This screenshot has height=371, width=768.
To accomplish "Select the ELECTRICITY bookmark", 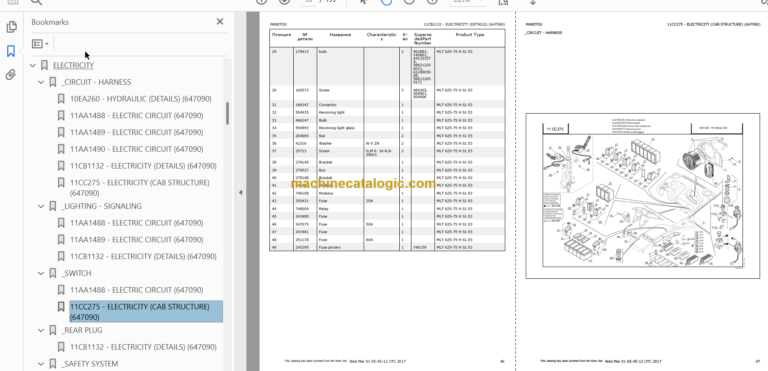I will pyautogui.click(x=73, y=65).
